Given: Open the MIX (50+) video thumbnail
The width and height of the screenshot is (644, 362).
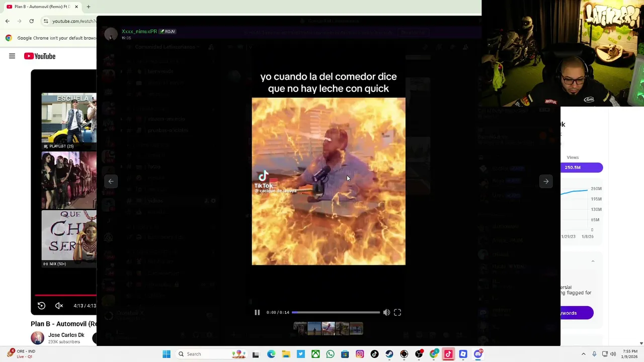Looking at the screenshot, I should pos(69,239).
